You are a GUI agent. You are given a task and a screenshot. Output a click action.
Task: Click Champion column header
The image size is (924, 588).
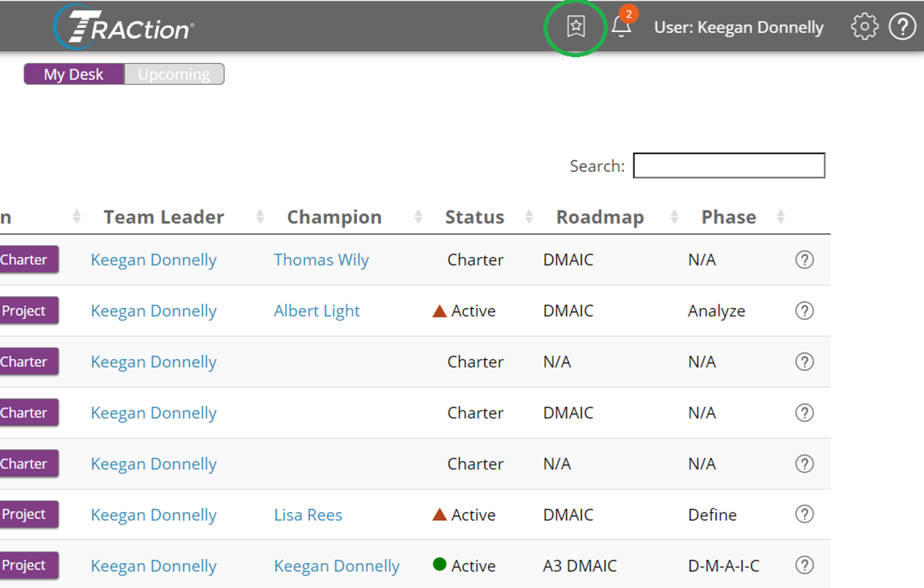tap(334, 217)
